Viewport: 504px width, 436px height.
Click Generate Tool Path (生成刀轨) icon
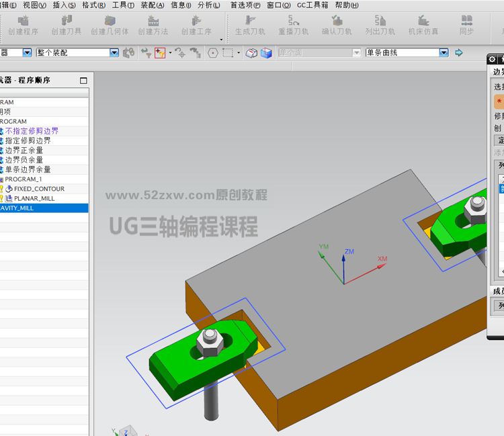pyautogui.click(x=250, y=21)
